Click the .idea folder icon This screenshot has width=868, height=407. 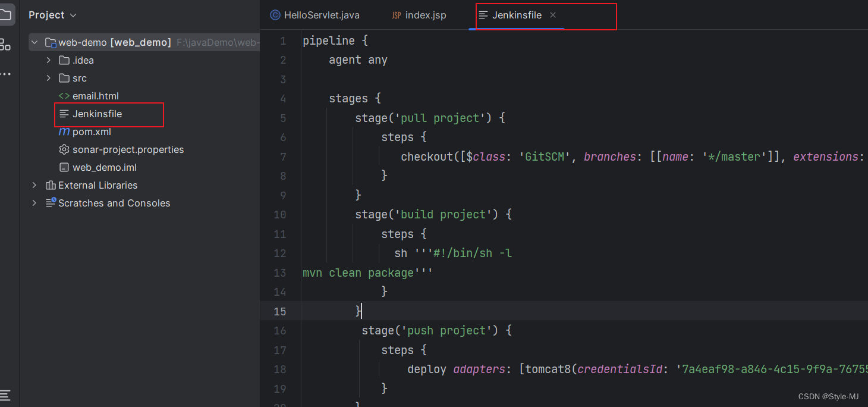click(x=64, y=60)
